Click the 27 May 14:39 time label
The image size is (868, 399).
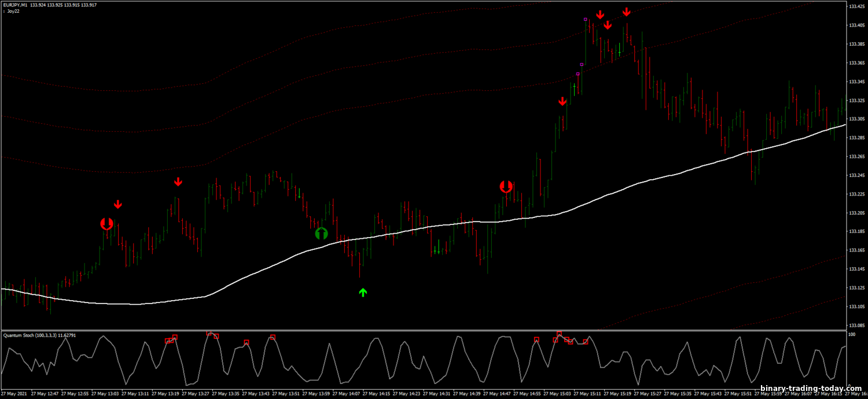coord(466,394)
